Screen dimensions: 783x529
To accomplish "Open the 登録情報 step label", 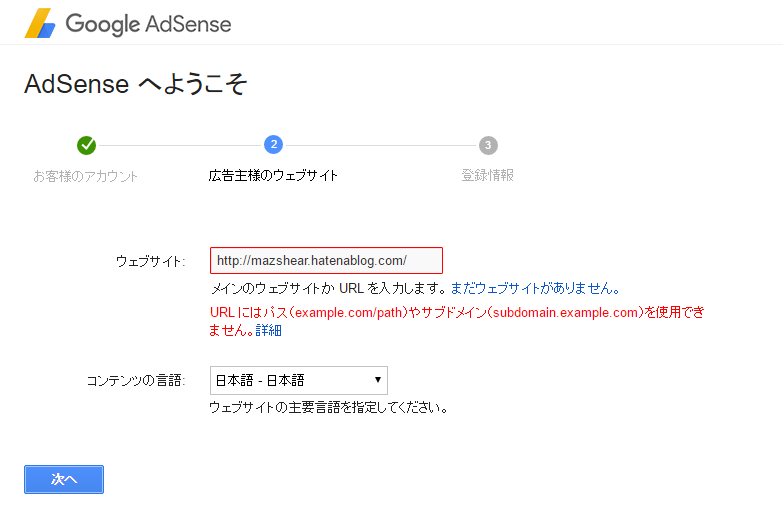I will (488, 175).
